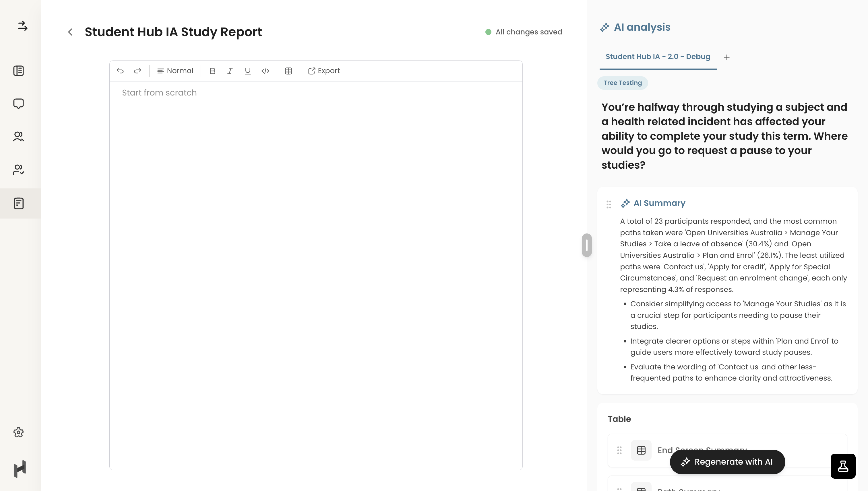Click the All changes saved status

point(524,32)
